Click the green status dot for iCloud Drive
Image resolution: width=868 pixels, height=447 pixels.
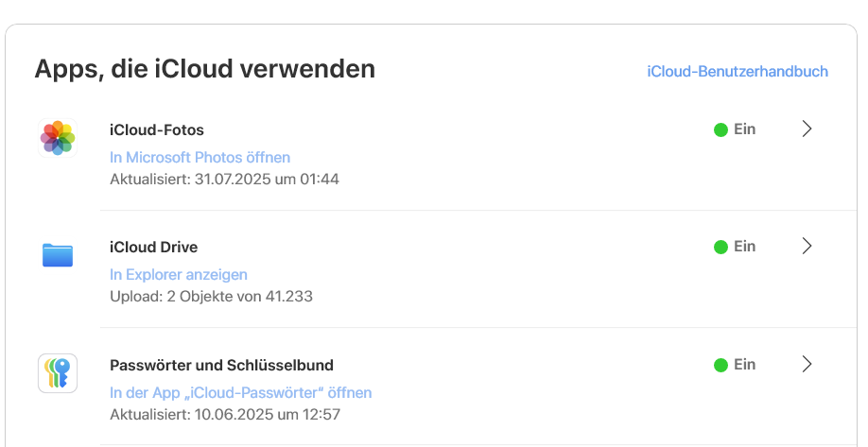coord(720,247)
